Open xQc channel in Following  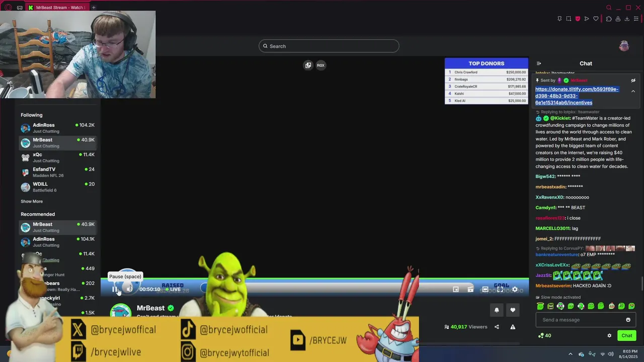(x=57, y=157)
